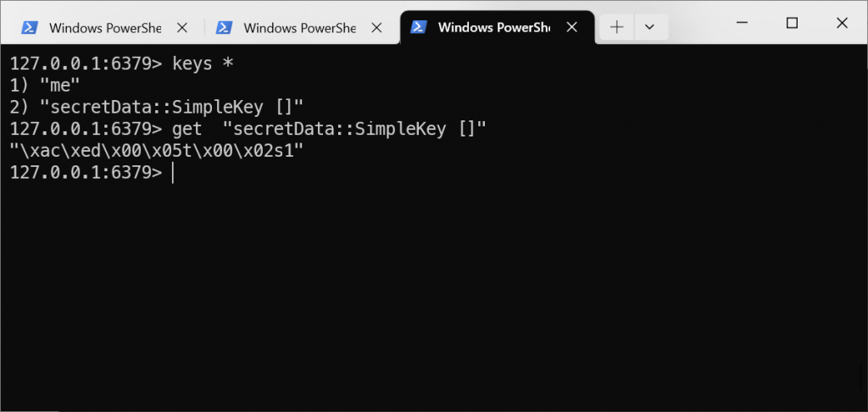
Task: Click the \xac\xed serialized value output
Action: 157,151
